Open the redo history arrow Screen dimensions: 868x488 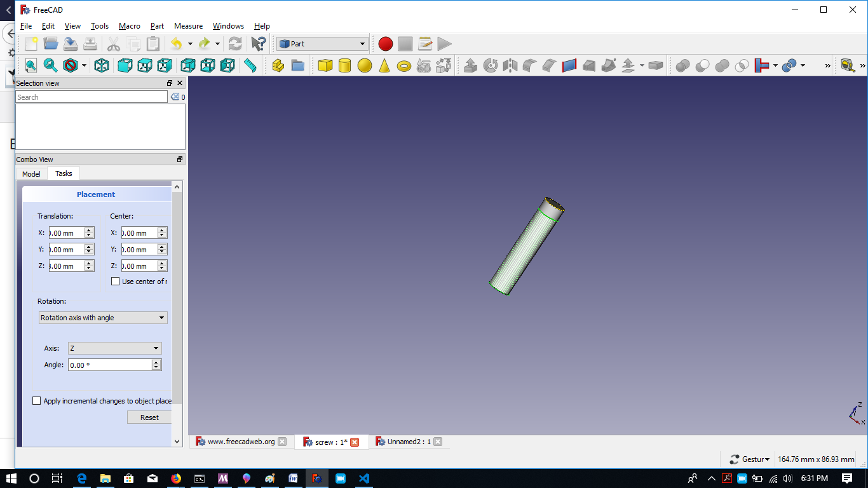click(x=217, y=44)
